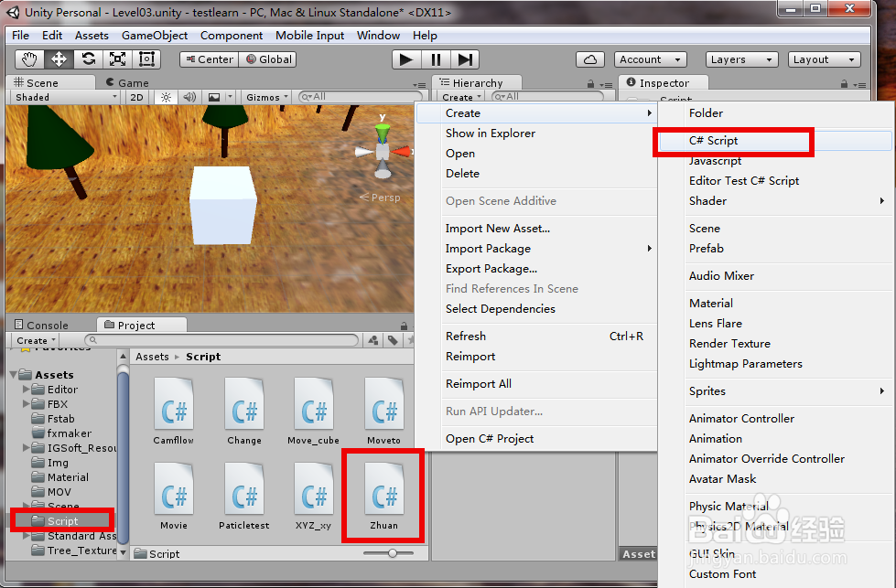Expand the Shader submenu arrow

click(x=881, y=201)
